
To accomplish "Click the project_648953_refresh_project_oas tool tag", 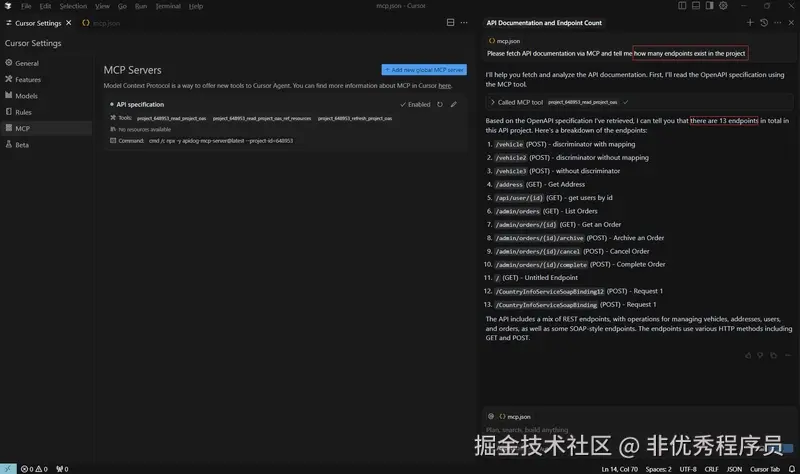I will click(355, 118).
